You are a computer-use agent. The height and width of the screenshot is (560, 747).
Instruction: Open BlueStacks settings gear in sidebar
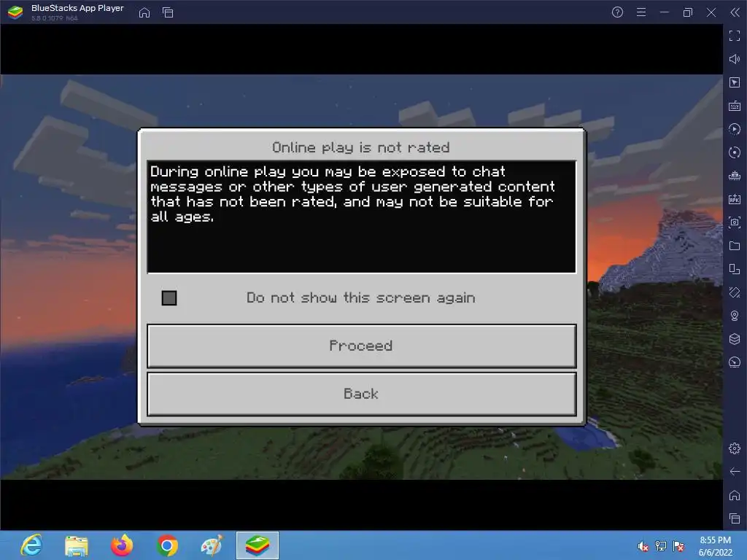pyautogui.click(x=734, y=448)
